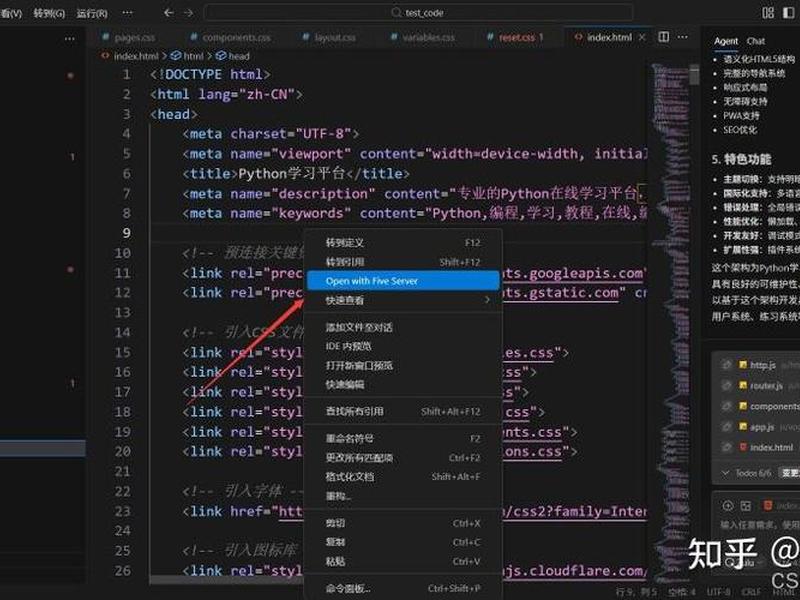
Task: Click the action icon beside app.js
Action: pyautogui.click(x=727, y=427)
